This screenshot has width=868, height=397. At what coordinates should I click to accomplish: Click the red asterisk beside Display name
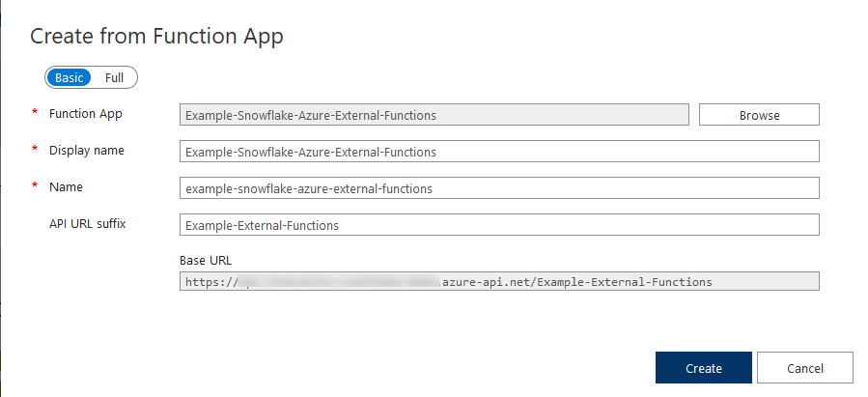tap(35, 149)
